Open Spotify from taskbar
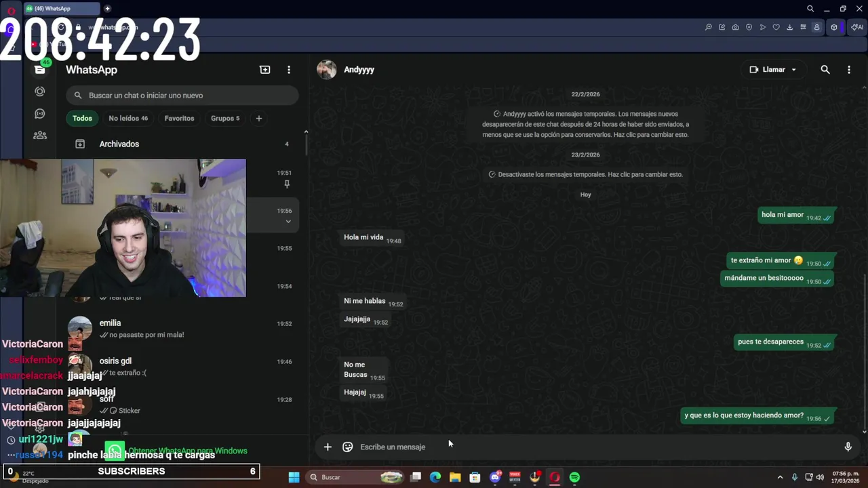 [574, 477]
